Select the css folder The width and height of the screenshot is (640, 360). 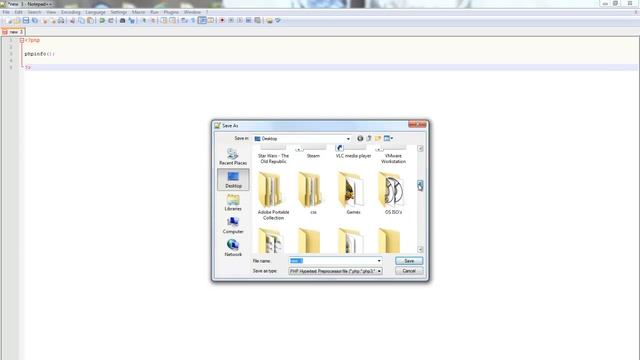point(313,193)
